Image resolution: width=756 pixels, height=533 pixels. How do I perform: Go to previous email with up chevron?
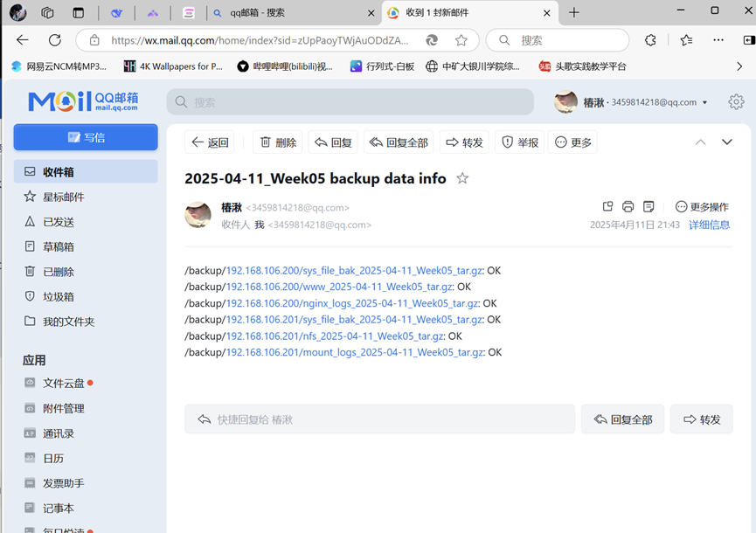(701, 142)
